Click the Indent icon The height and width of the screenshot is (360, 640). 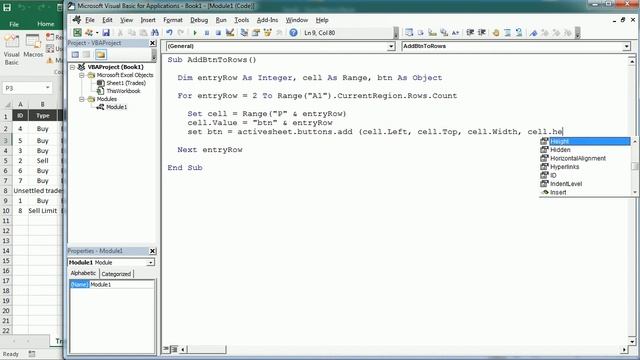470,33
